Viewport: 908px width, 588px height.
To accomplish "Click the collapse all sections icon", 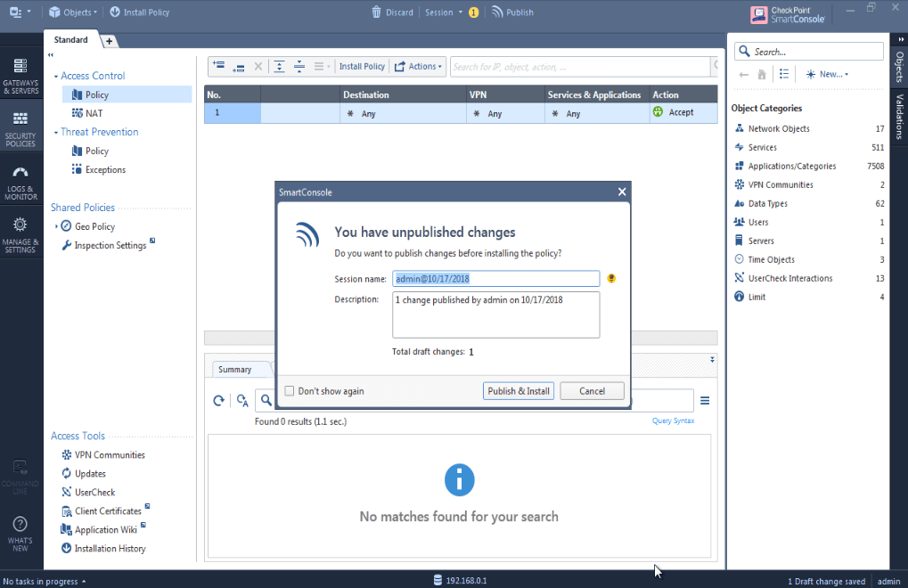I will [299, 67].
